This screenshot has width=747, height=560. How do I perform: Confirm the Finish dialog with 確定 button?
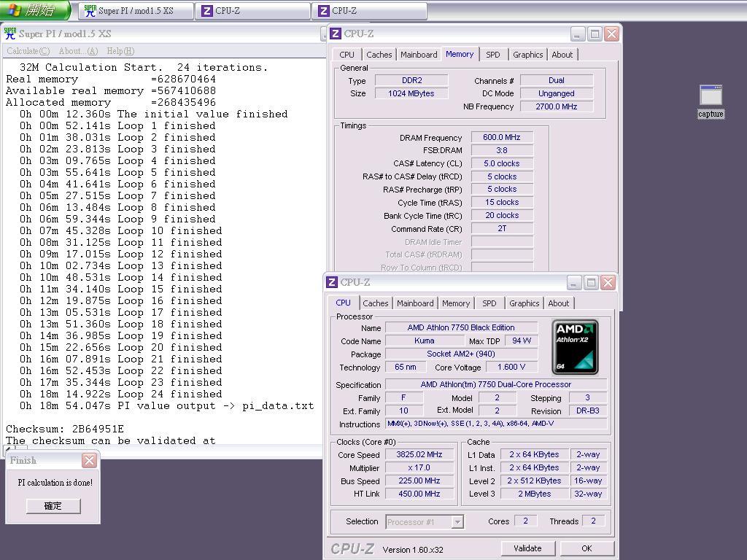point(53,506)
